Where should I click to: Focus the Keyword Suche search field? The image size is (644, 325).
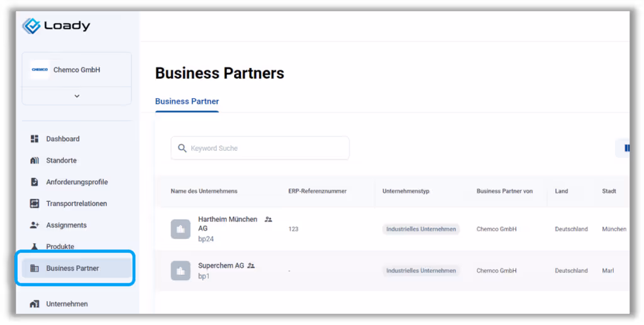coord(260,148)
